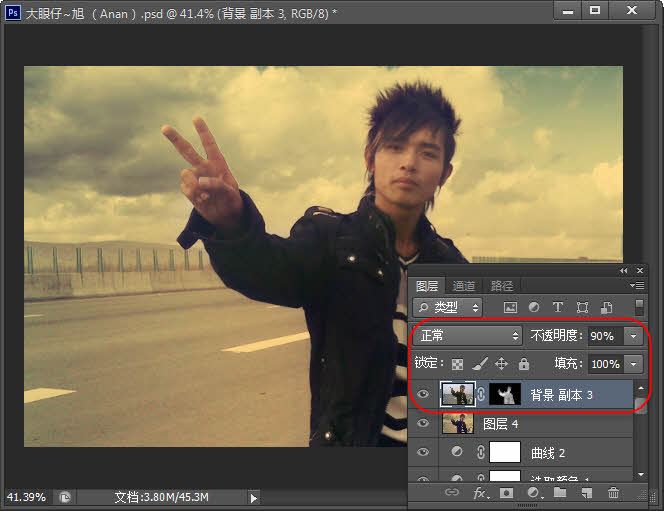Click the pixel layer filter icon

[510, 308]
